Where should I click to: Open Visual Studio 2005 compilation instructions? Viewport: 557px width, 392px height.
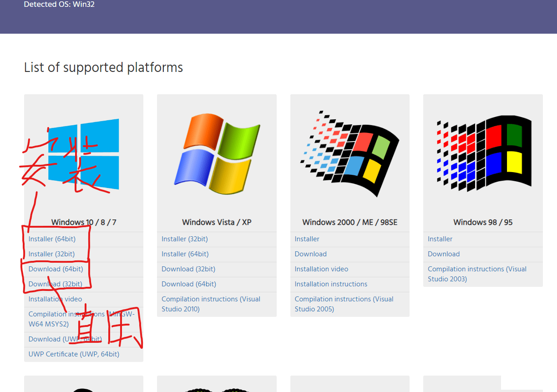pyautogui.click(x=344, y=304)
